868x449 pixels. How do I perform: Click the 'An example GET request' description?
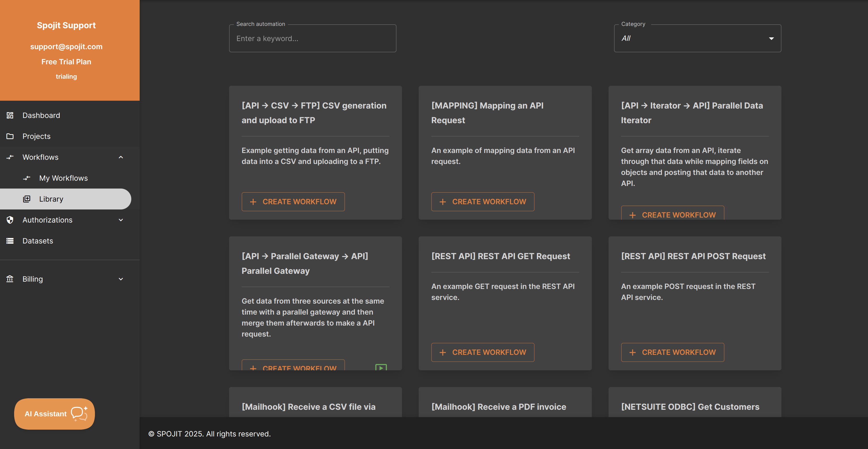tap(503, 292)
